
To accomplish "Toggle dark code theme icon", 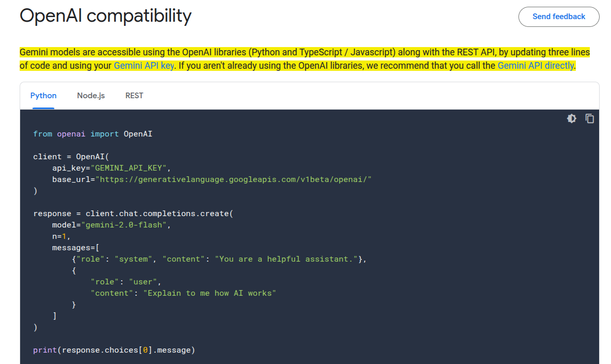I will [571, 118].
